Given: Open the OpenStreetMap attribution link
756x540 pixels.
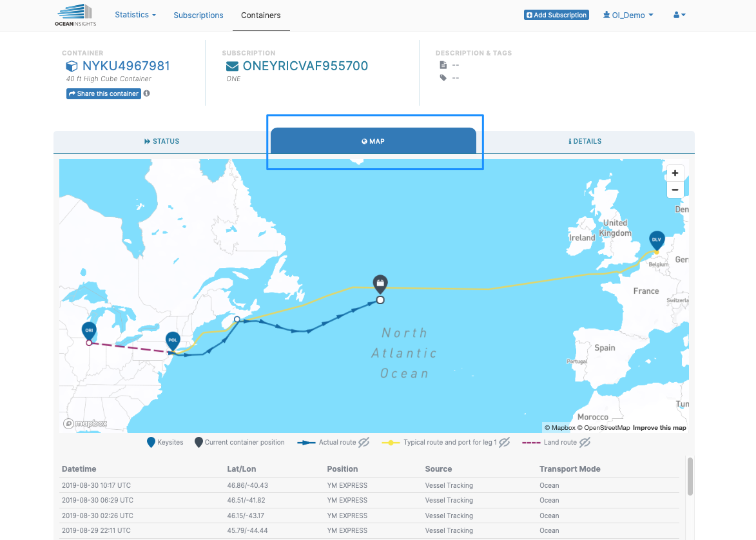Looking at the screenshot, I should click(x=604, y=428).
